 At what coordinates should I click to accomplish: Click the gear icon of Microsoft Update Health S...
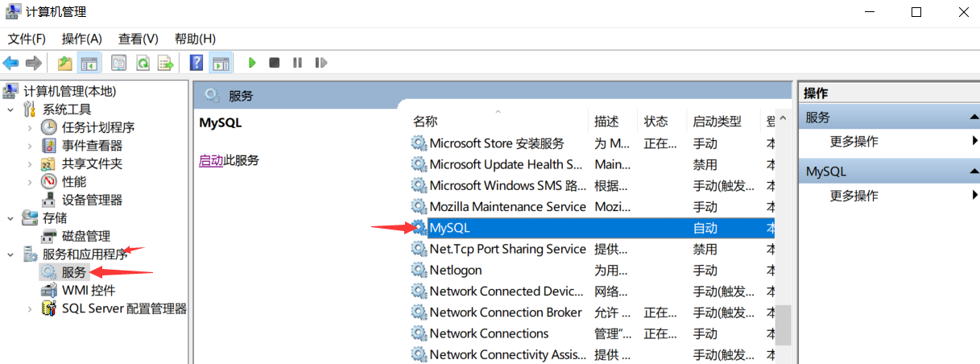419,164
